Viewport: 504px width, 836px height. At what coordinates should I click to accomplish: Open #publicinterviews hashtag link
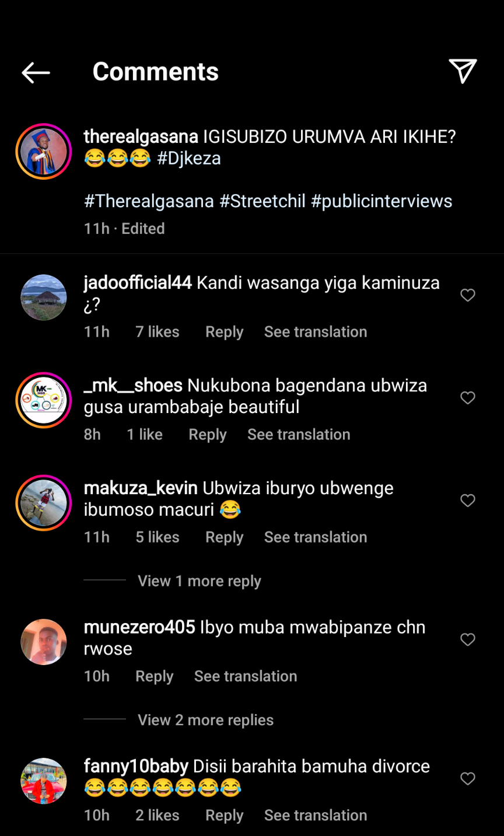click(381, 201)
